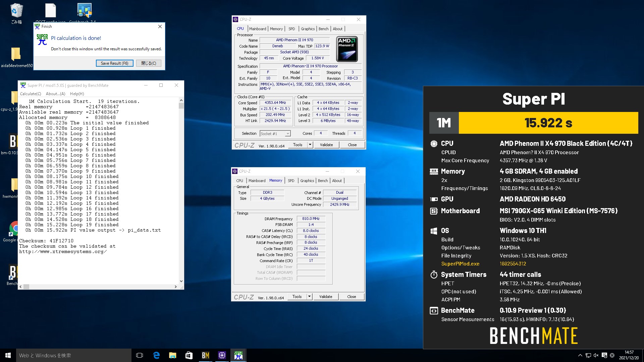The height and width of the screenshot is (362, 644).
Task: Click the DRAM Frequency value 810.0 MHz
Action: tap(311, 219)
